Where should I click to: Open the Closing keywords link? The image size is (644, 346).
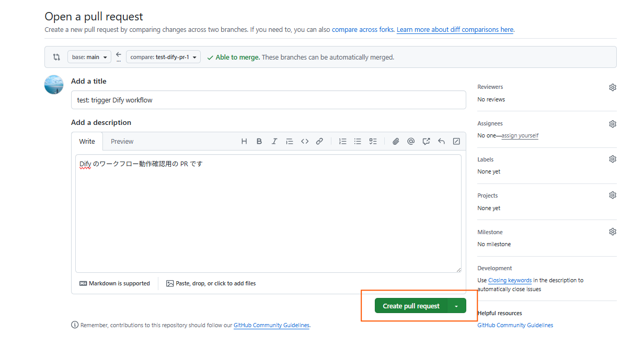[x=510, y=280]
